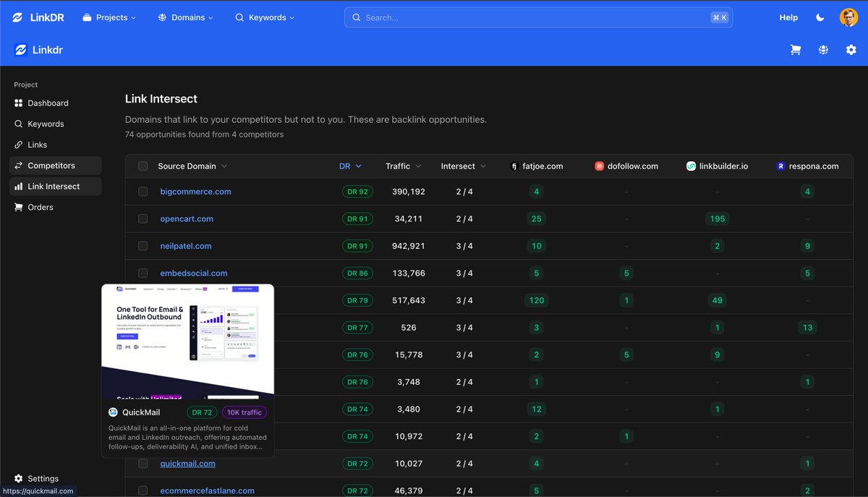
Task: Open Source Domain column sort chevron
Action: [224, 166]
